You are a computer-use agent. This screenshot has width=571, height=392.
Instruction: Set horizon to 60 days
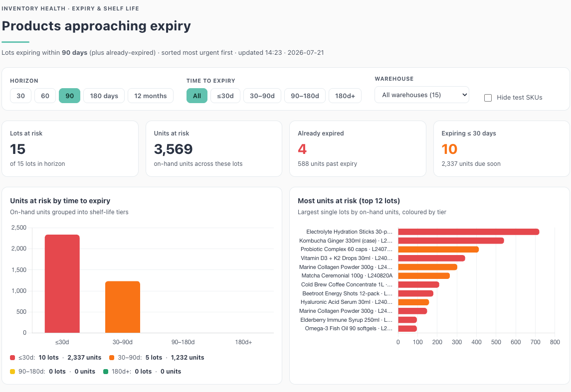[x=45, y=96]
